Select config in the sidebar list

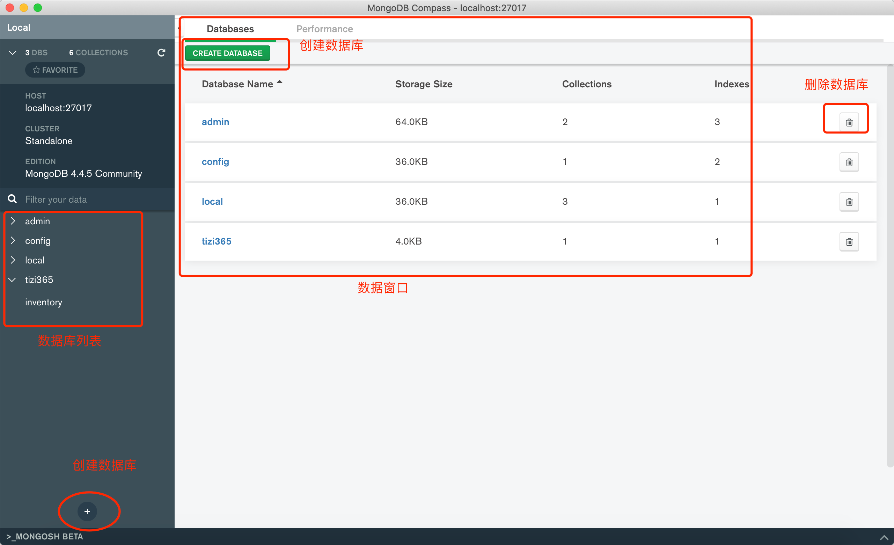pos(38,241)
